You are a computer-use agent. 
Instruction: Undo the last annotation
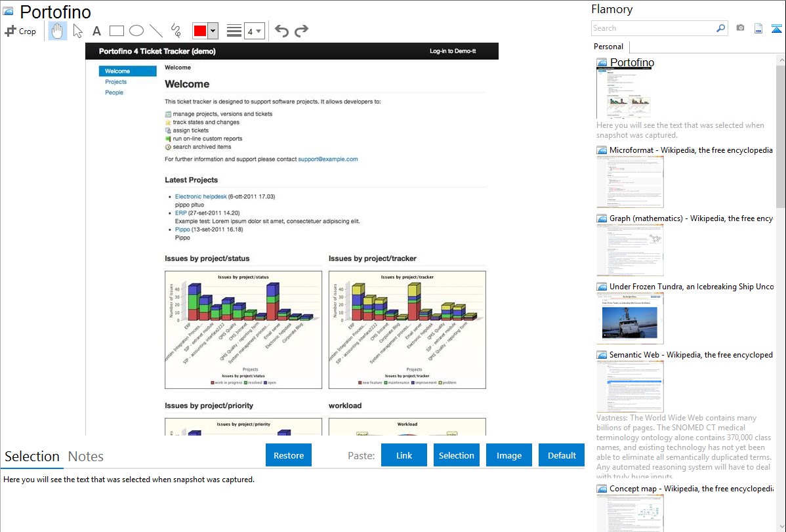pos(281,31)
